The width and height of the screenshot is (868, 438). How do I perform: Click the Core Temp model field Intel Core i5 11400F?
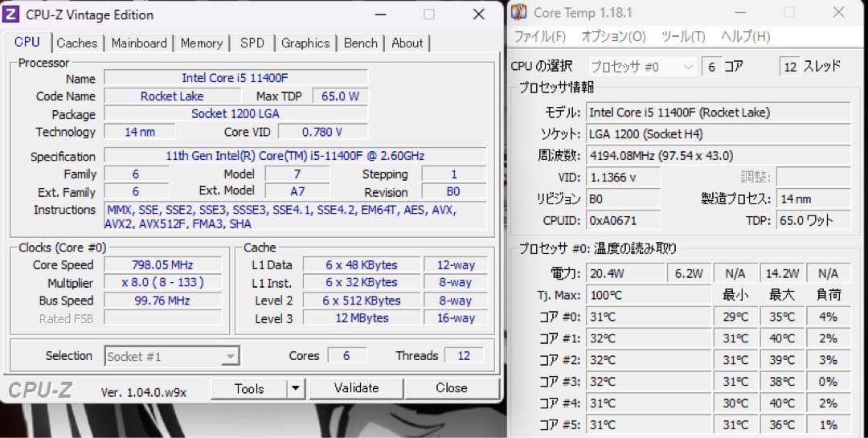(x=719, y=113)
